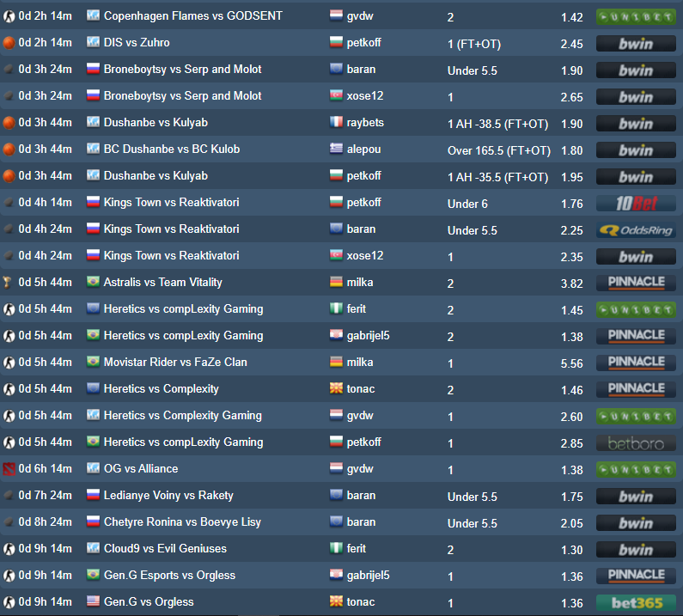683x616 pixels.
Task: Click the French flag next to raybets
Action: (x=336, y=122)
